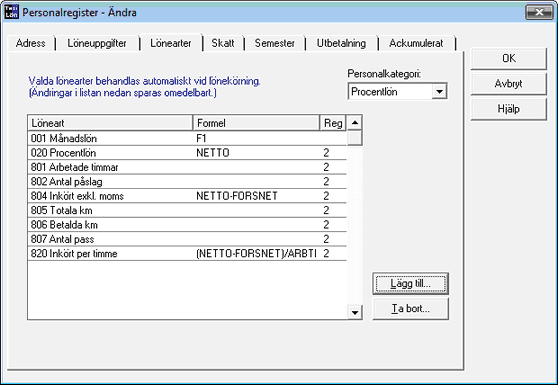This screenshot has height=385, width=558.
Task: Click the Formel column header
Action: (x=256, y=123)
